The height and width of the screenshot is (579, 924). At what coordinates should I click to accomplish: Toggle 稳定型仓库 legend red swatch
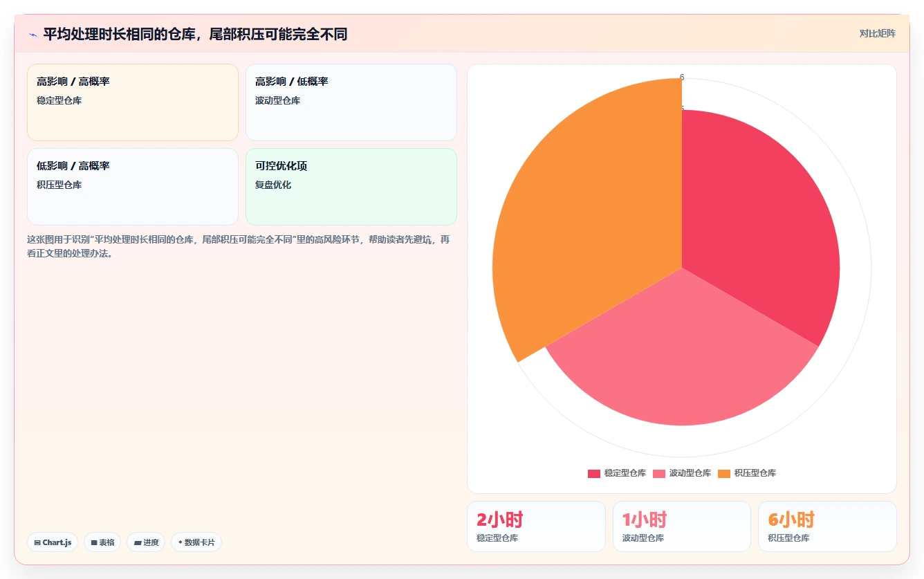click(594, 473)
